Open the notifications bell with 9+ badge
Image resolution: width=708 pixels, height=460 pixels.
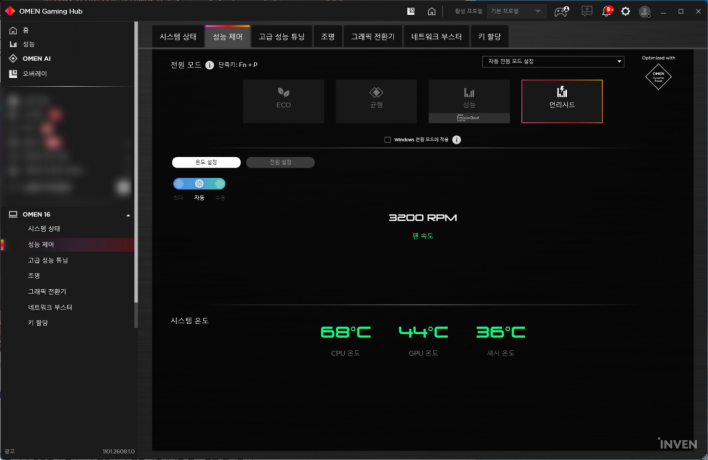pyautogui.click(x=607, y=11)
